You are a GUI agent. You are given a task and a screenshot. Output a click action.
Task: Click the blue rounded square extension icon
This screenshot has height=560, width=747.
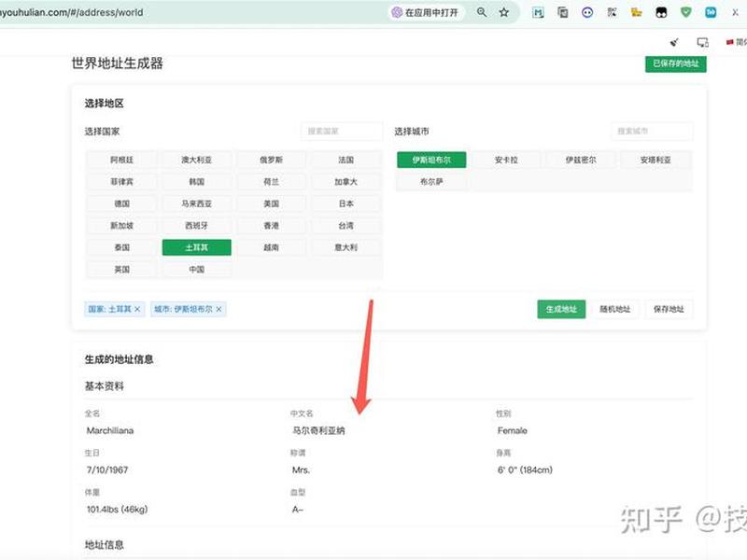(x=711, y=12)
